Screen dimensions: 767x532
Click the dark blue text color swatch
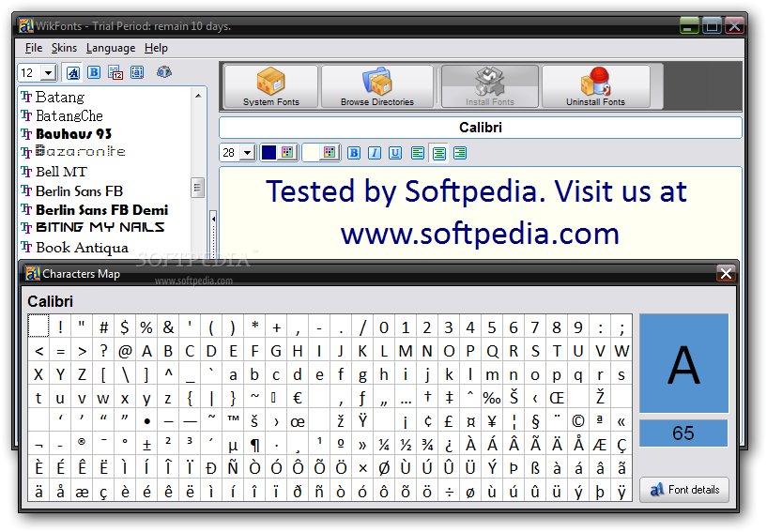268,153
